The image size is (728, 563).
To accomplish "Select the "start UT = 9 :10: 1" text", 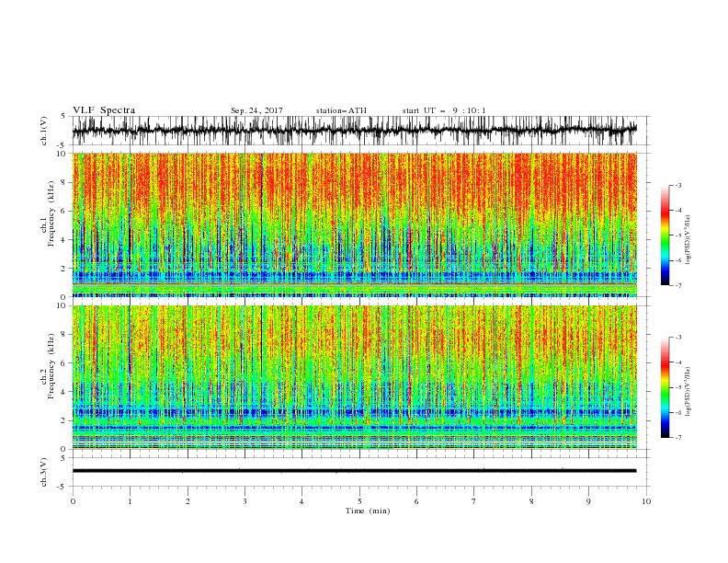I will 444,110.
